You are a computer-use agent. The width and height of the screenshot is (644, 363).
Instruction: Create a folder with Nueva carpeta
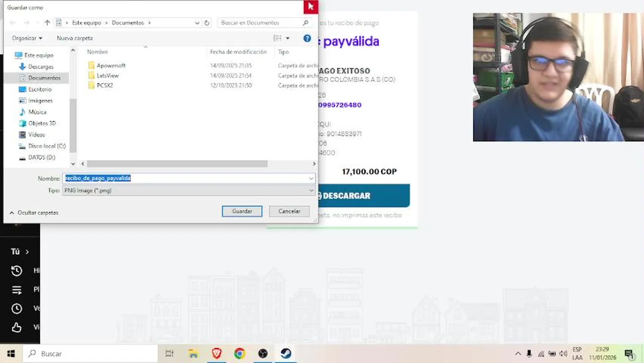point(75,38)
